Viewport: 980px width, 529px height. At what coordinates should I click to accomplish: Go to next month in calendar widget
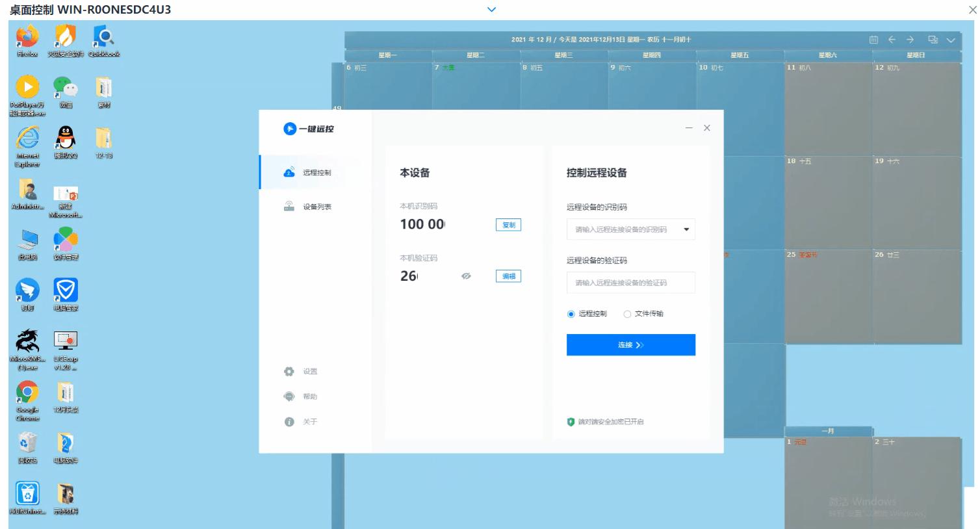(x=910, y=40)
